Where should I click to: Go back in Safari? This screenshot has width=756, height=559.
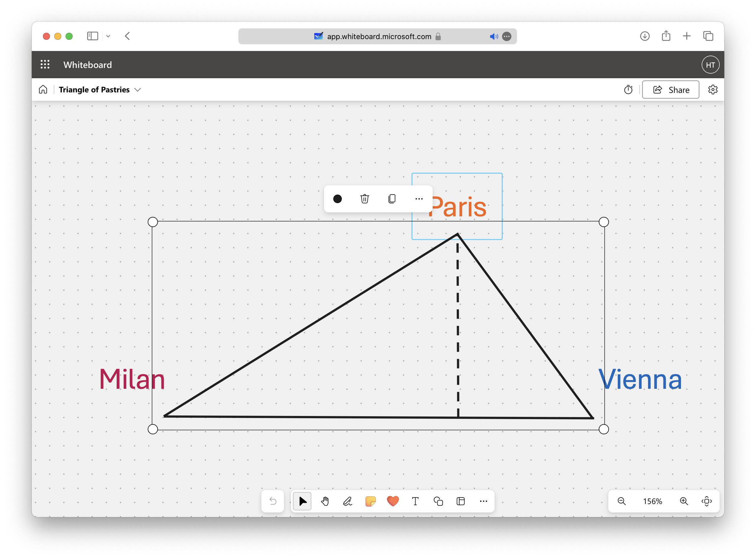click(x=127, y=36)
